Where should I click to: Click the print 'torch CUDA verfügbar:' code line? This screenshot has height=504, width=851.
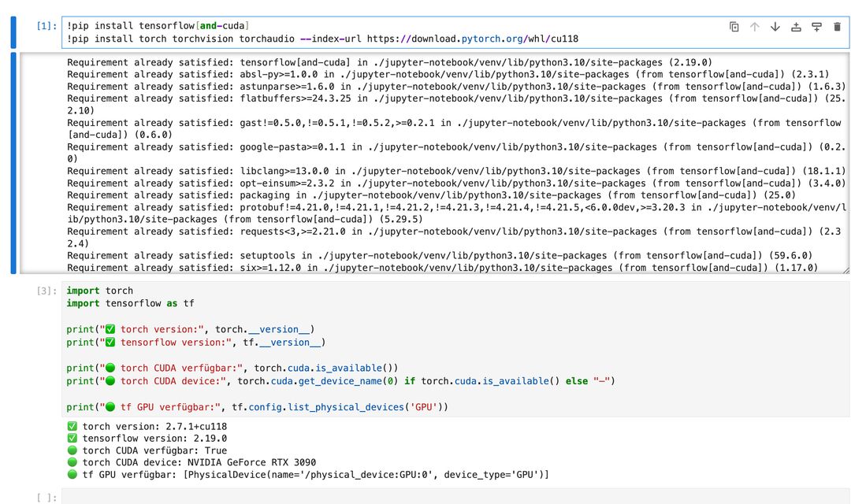point(232,368)
